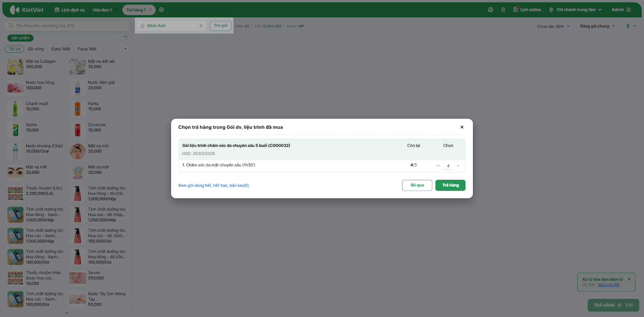The width and height of the screenshot is (644, 317).
Task: Open the Admin hamburger menu
Action: point(629,10)
